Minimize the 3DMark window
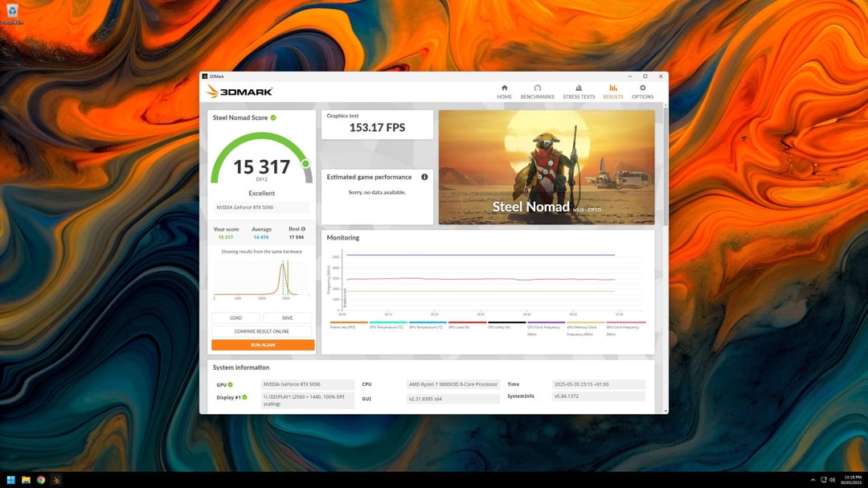Screen dimensions: 868x488 (630, 76)
